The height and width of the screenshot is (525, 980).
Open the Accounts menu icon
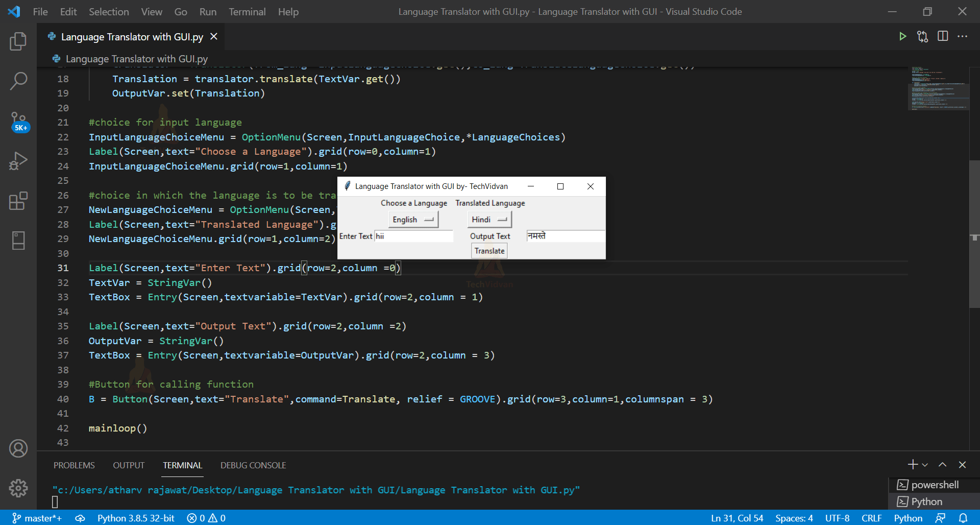coord(18,448)
